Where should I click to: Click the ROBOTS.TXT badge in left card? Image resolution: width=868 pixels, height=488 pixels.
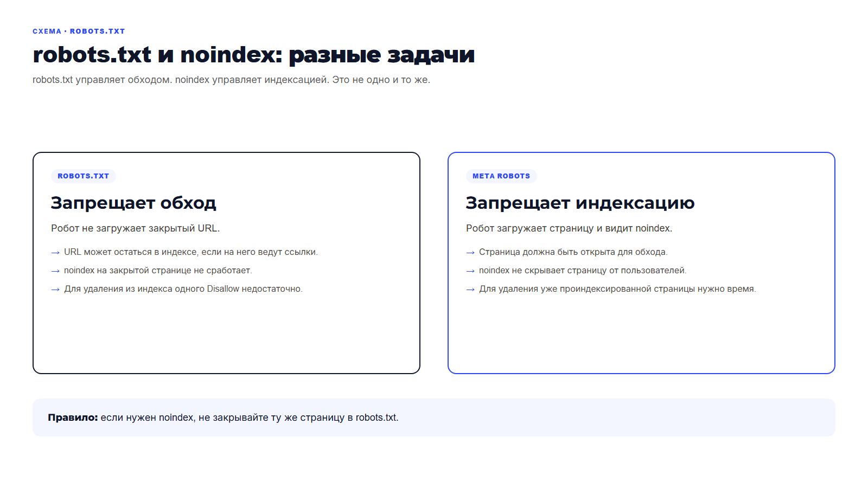[84, 176]
